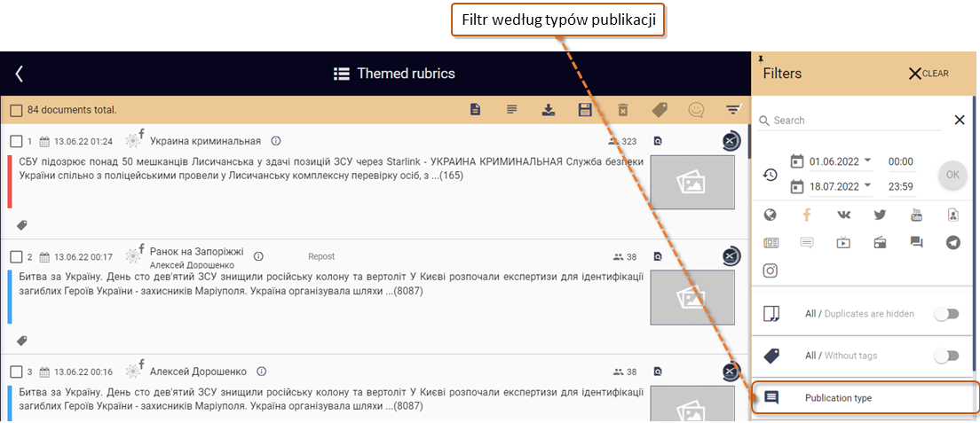Click audience count 323 on document 1
Image resolution: width=980 pixels, height=423 pixels.
[x=622, y=142]
